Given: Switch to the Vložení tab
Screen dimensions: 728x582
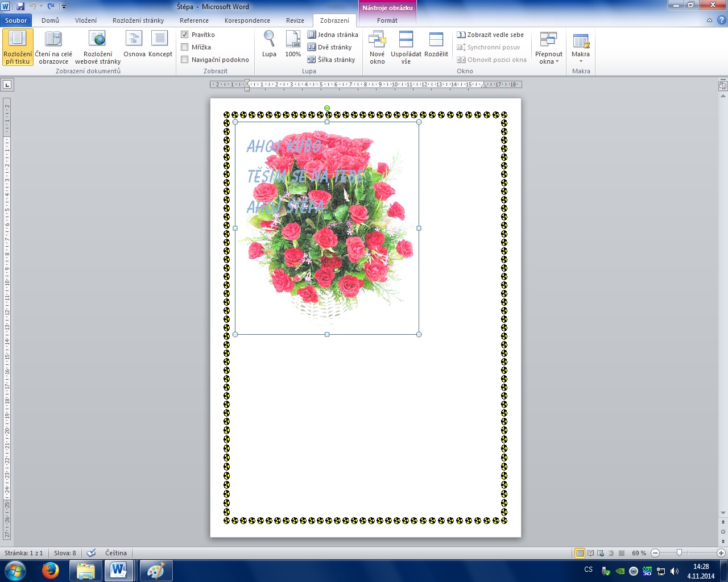Looking at the screenshot, I should pos(86,20).
